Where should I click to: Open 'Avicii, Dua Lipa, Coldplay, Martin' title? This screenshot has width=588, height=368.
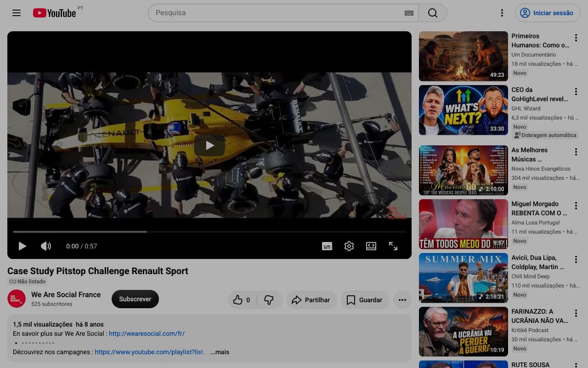click(538, 262)
